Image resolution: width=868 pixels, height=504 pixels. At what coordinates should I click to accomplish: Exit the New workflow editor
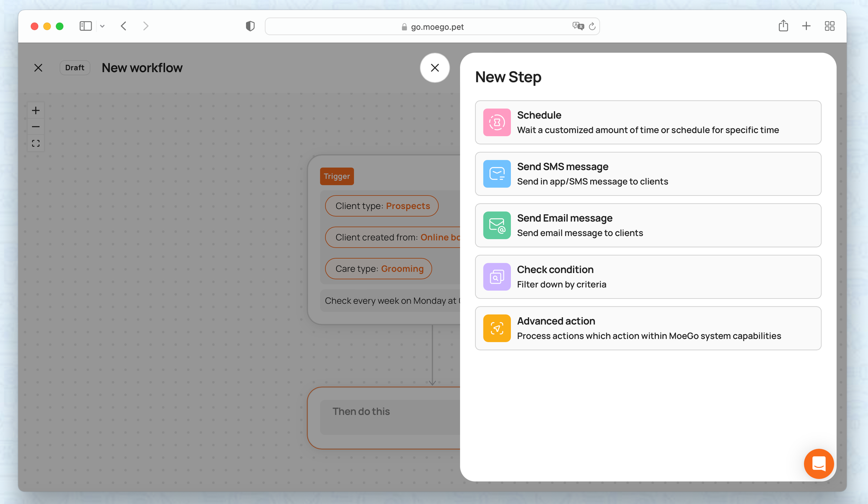pyautogui.click(x=38, y=68)
